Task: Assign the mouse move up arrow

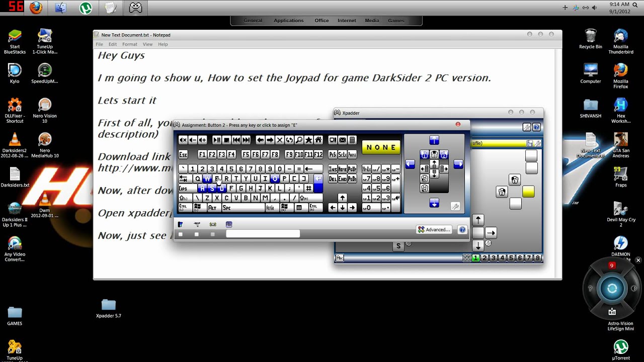Action: (x=434, y=140)
